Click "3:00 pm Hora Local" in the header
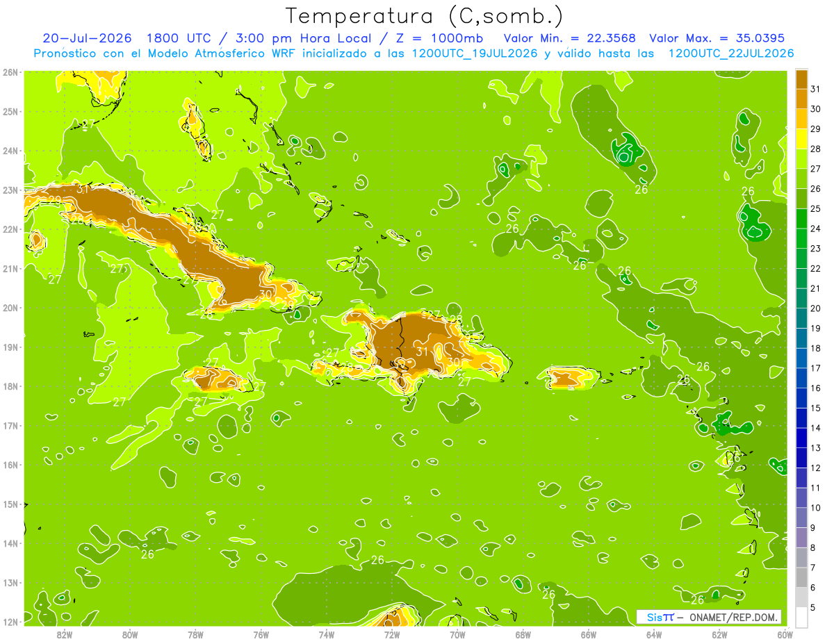834x644 pixels. 302,38
